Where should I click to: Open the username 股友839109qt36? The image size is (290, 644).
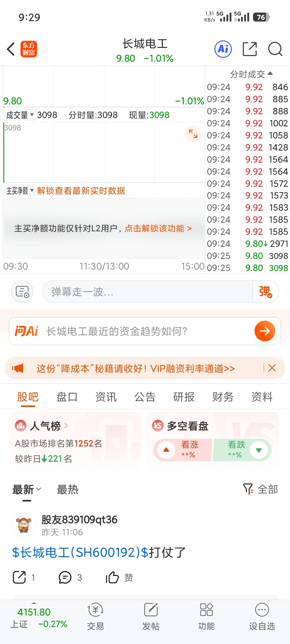pos(79,520)
